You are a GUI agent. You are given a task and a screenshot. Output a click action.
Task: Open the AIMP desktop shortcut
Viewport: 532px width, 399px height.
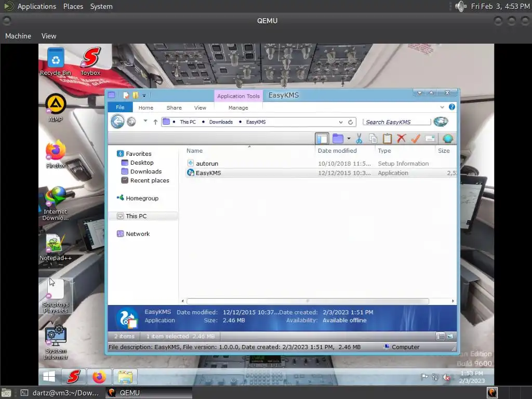[56, 108]
